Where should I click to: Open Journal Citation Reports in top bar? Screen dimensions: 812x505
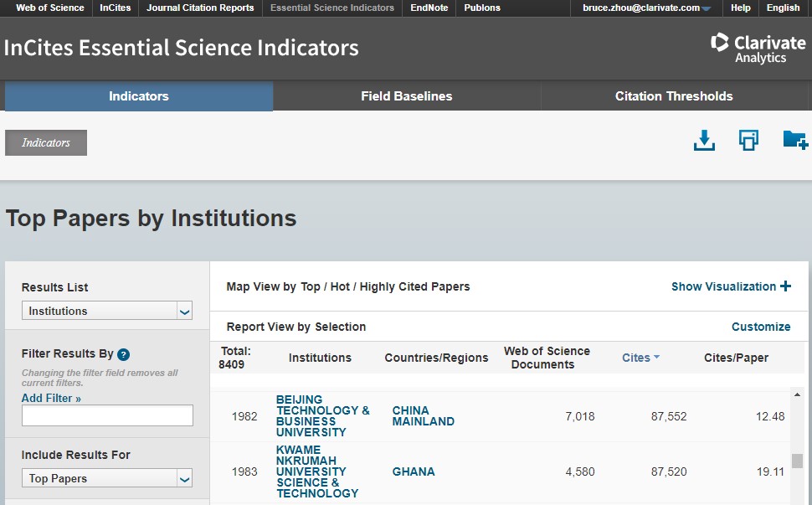click(x=200, y=8)
